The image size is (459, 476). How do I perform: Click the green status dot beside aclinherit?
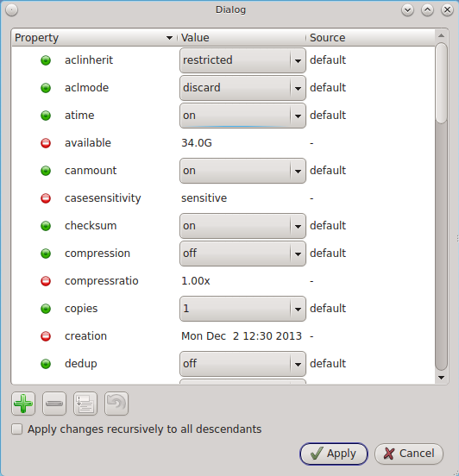46,60
